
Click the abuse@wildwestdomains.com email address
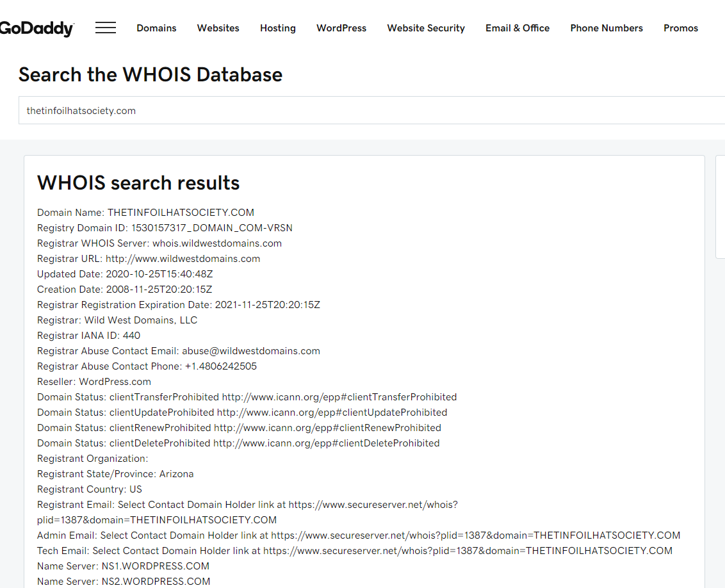[250, 351]
